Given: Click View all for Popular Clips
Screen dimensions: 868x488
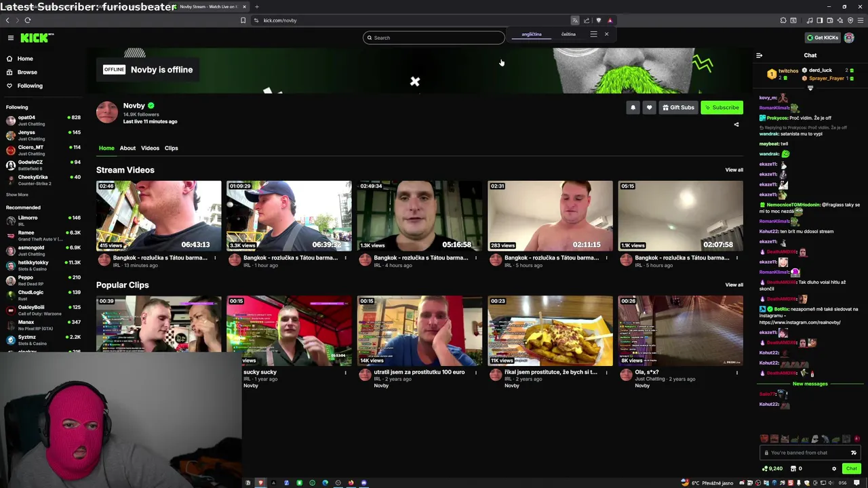Looking at the screenshot, I should point(734,285).
